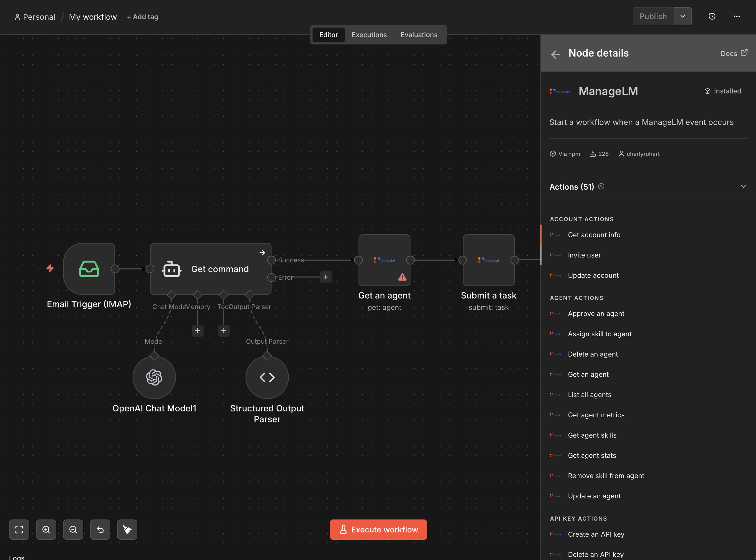
Task: Select the Submit a task ManageLM node
Action: point(489,260)
